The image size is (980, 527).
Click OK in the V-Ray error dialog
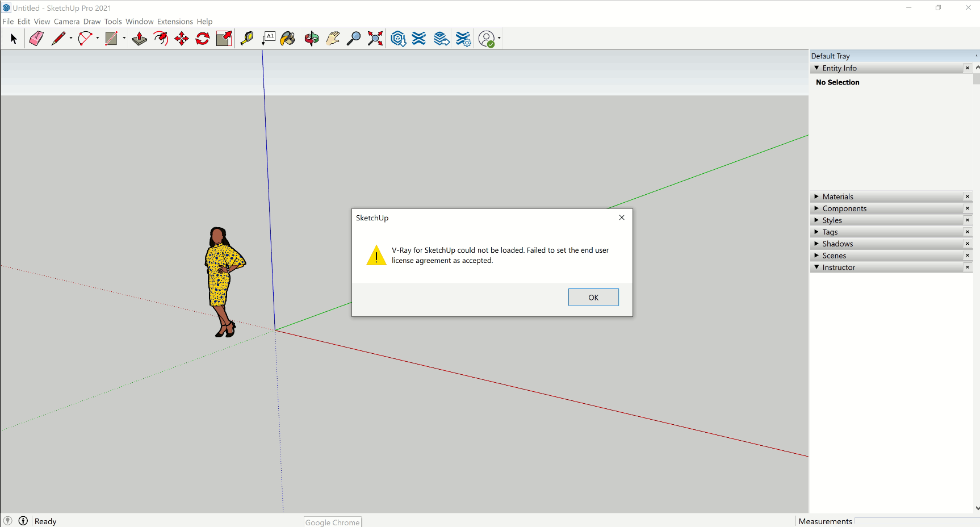(x=593, y=297)
